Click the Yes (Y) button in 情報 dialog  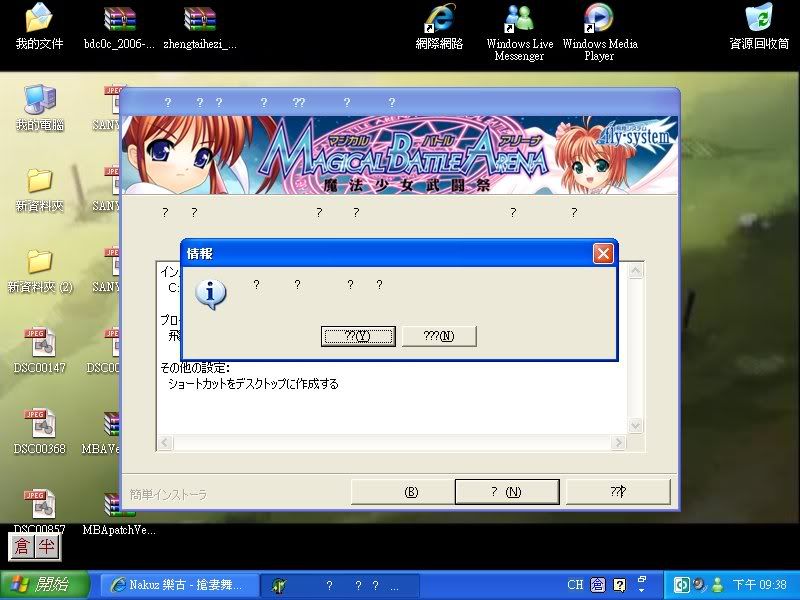point(358,336)
